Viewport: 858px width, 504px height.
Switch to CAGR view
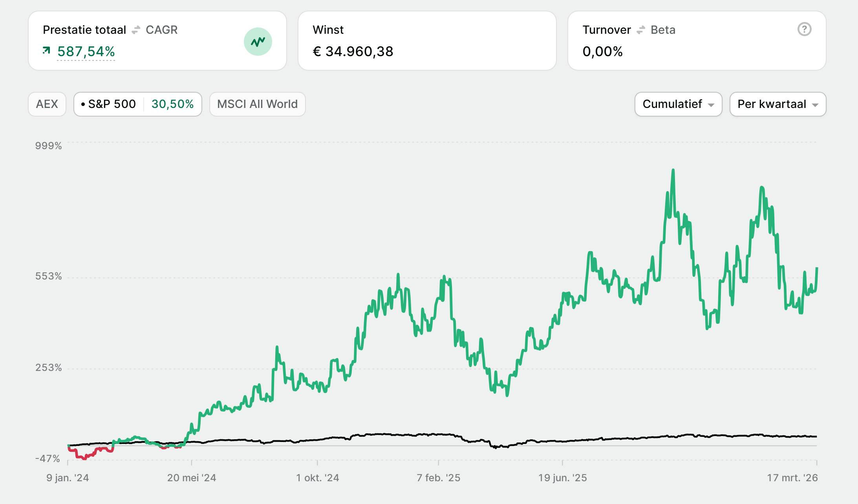tap(161, 30)
